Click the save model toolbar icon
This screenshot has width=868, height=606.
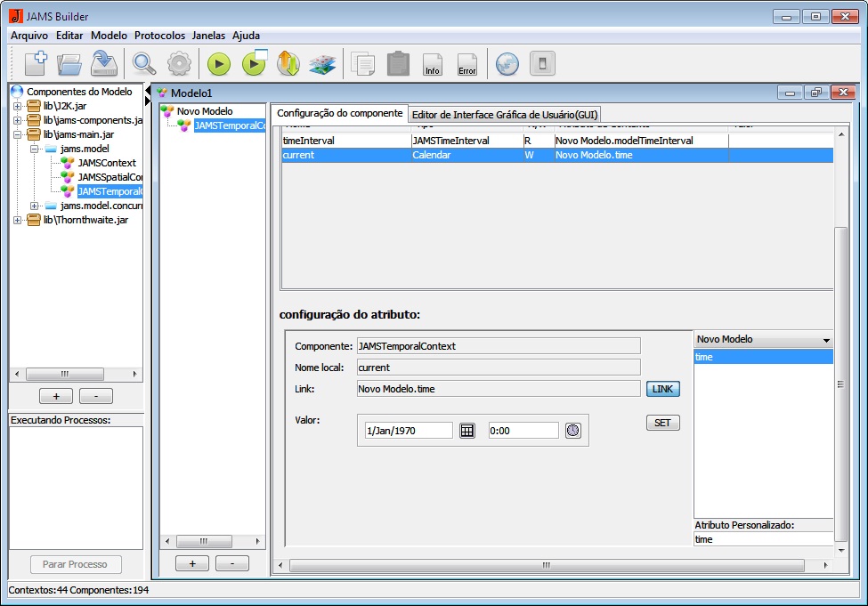[x=104, y=64]
